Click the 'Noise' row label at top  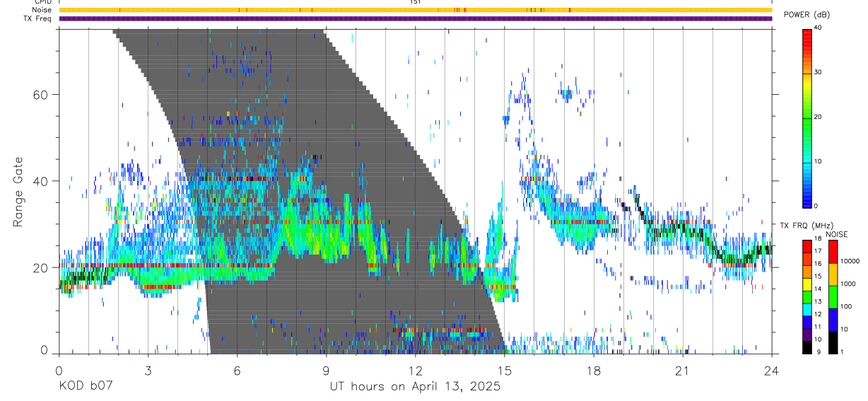click(42, 10)
